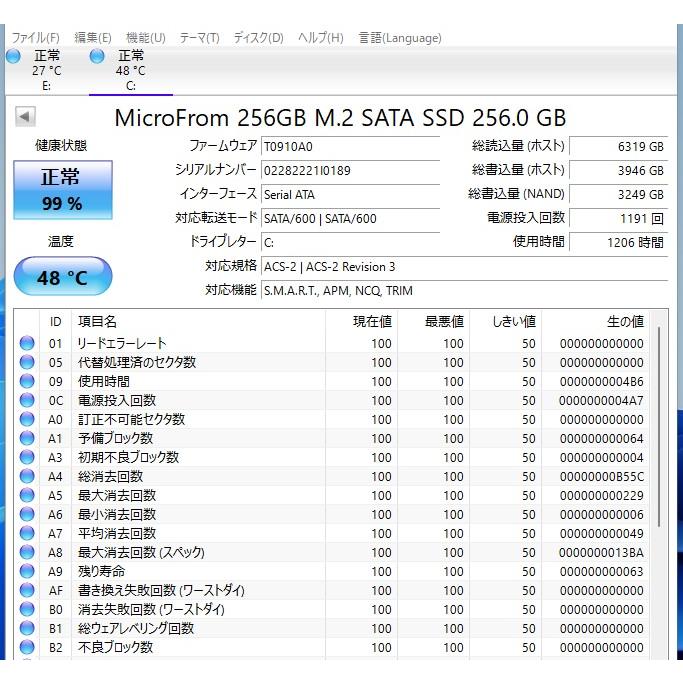Click status orb for ID A3 row
This screenshot has width=683, height=683.
tap(27, 457)
